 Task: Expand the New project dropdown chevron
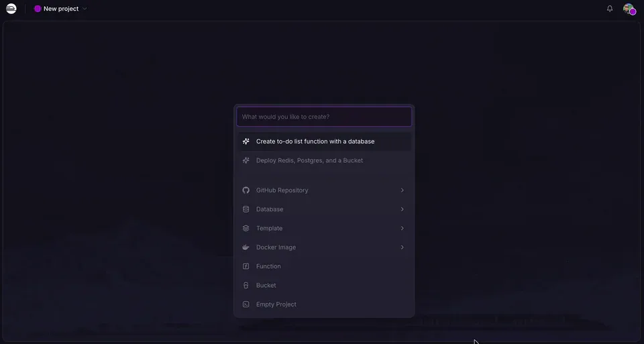click(85, 9)
